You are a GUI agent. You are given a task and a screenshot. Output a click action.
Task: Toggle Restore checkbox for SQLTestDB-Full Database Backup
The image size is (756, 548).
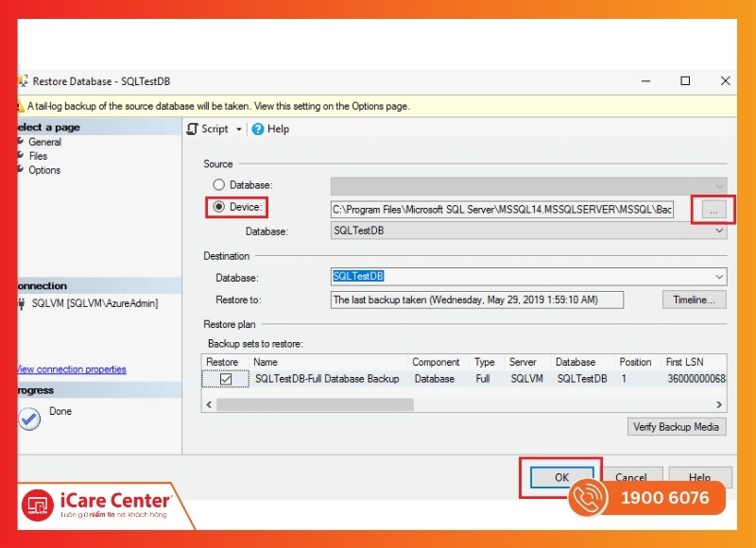(226, 379)
